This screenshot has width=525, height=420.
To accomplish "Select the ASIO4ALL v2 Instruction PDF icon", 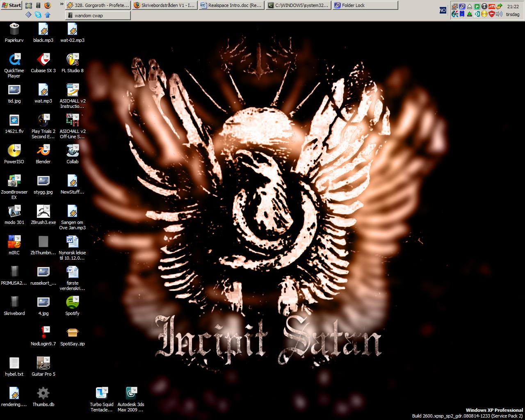I will (72, 96).
